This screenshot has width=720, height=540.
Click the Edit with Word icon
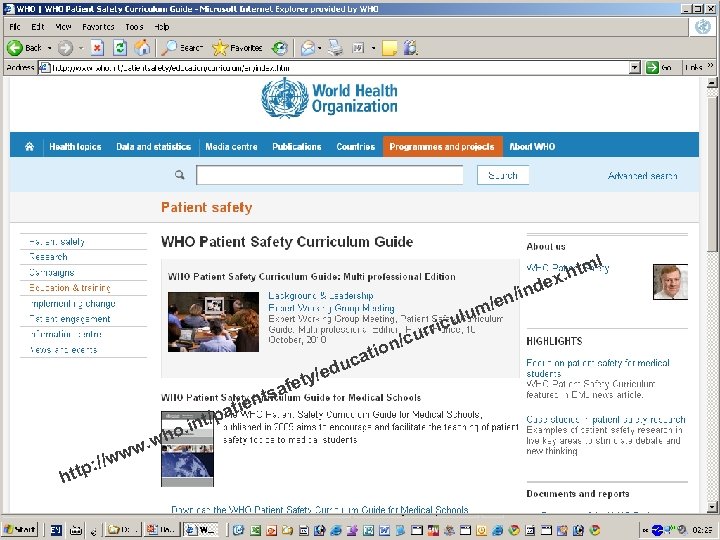coord(358,48)
